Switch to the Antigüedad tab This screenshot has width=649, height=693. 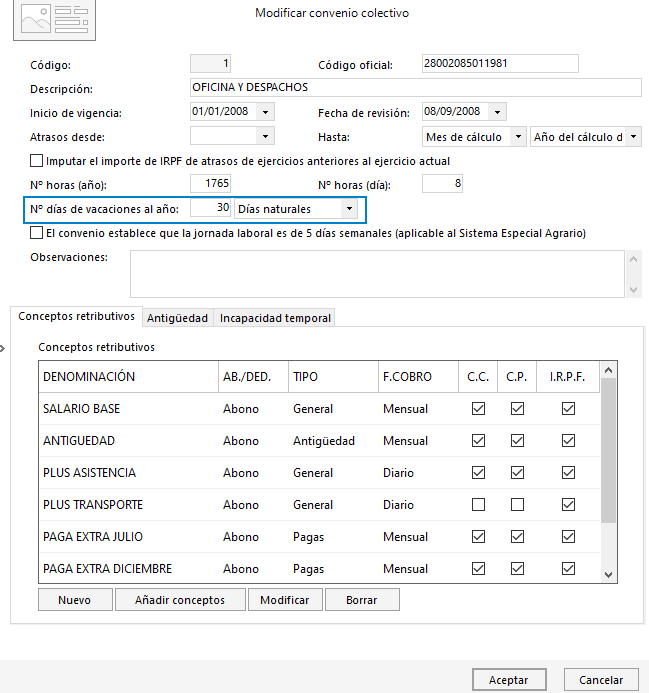177,318
